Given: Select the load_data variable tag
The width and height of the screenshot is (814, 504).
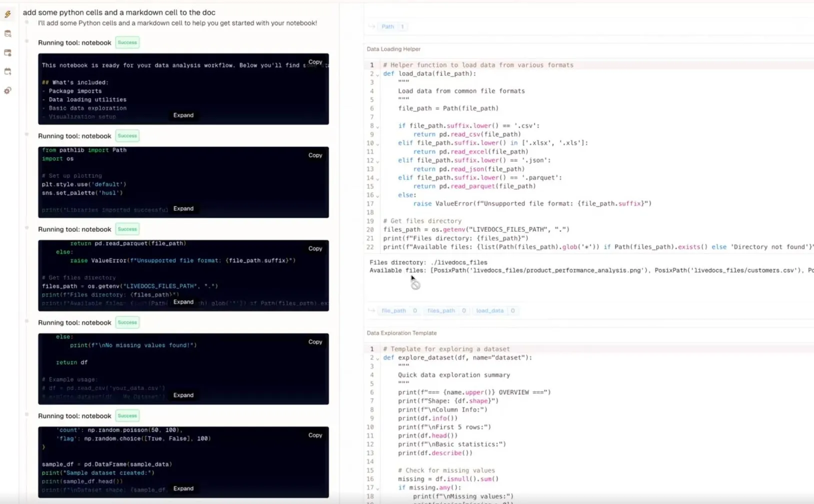Looking at the screenshot, I should [489, 311].
